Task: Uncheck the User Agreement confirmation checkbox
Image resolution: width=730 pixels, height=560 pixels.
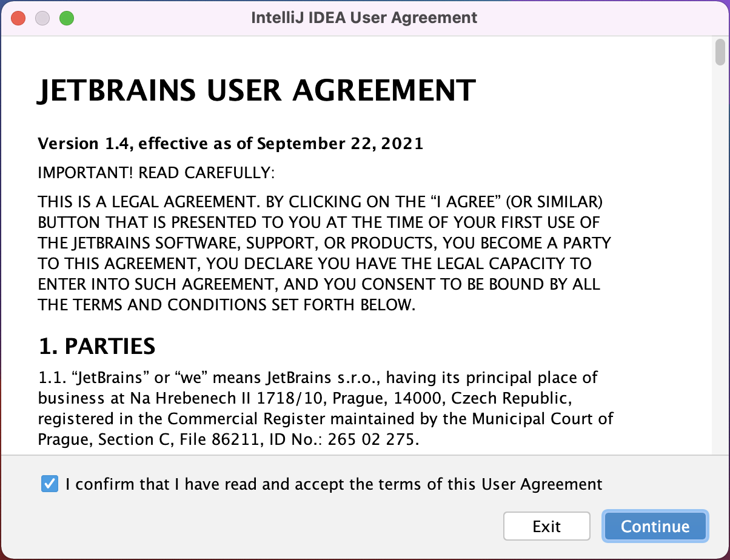Action: pyautogui.click(x=50, y=484)
